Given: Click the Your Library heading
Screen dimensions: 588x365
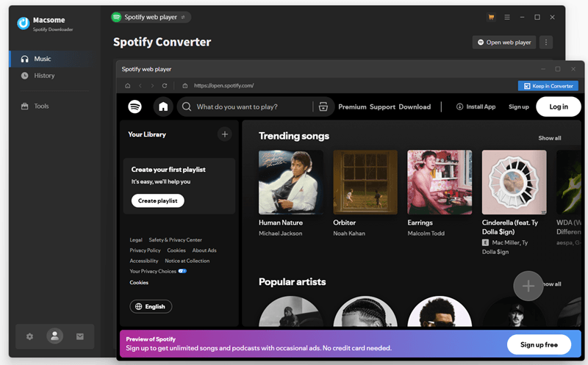Looking at the screenshot, I should pyautogui.click(x=147, y=134).
